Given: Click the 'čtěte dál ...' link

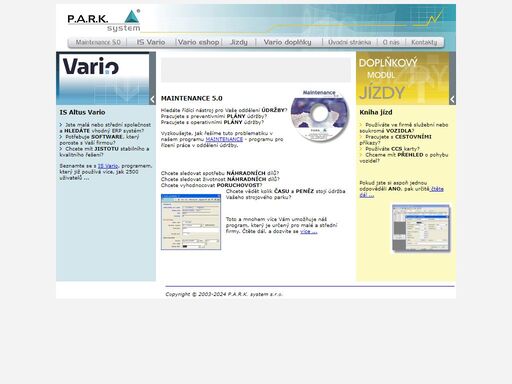Looking at the screenshot, I should pyautogui.click(x=401, y=192).
